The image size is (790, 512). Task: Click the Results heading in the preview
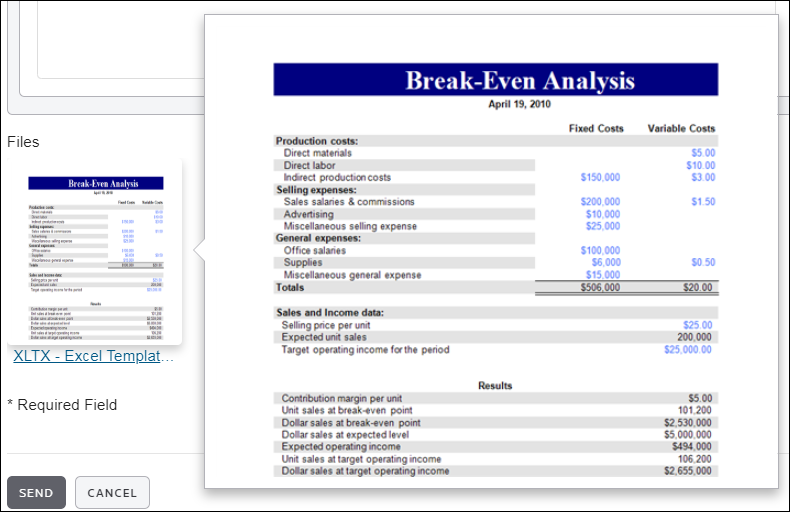[495, 385]
